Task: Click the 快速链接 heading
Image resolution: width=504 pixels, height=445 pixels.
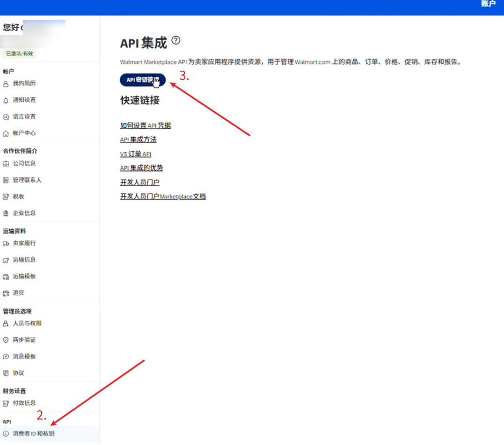Action: [x=140, y=100]
